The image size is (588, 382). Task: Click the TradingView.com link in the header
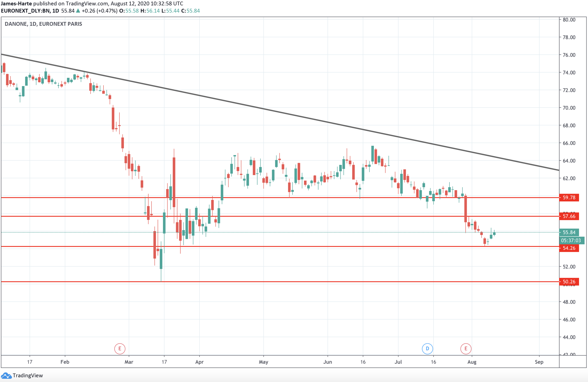[x=86, y=3]
